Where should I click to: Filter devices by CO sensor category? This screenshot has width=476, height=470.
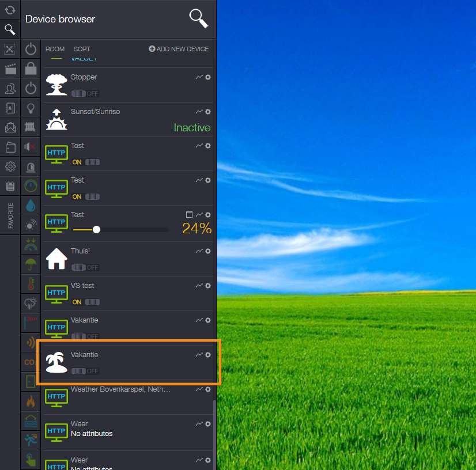(30, 362)
